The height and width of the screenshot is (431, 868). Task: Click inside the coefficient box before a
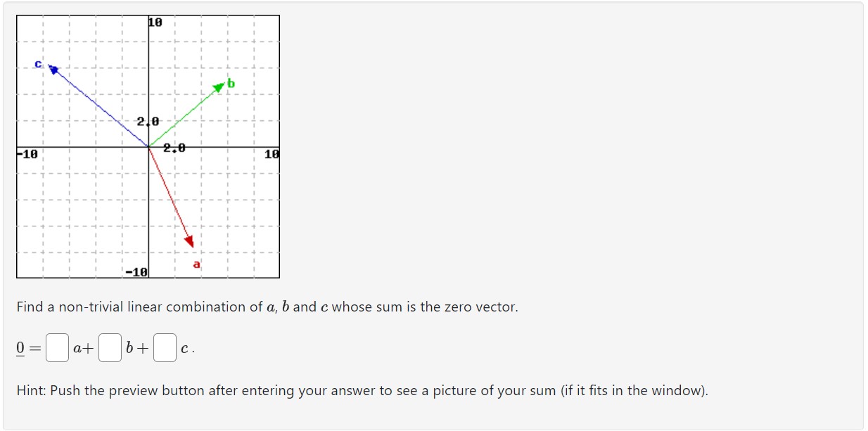pyautogui.click(x=58, y=346)
